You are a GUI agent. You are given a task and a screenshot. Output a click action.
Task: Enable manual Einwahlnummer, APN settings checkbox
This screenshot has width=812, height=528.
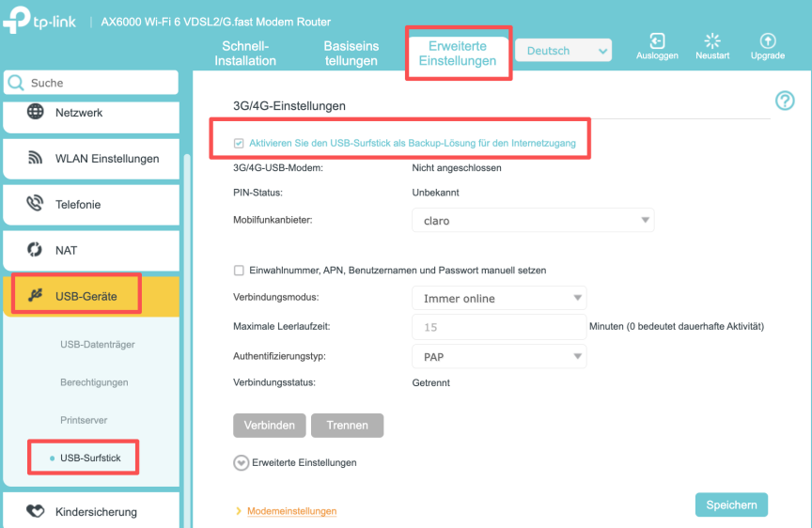pos(239,271)
